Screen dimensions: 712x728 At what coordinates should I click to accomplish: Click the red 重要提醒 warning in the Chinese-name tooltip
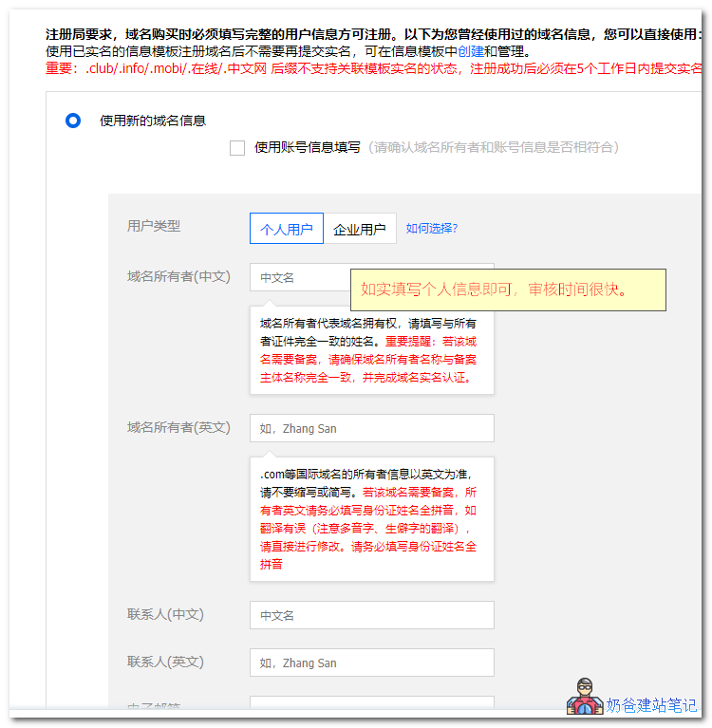368,360
